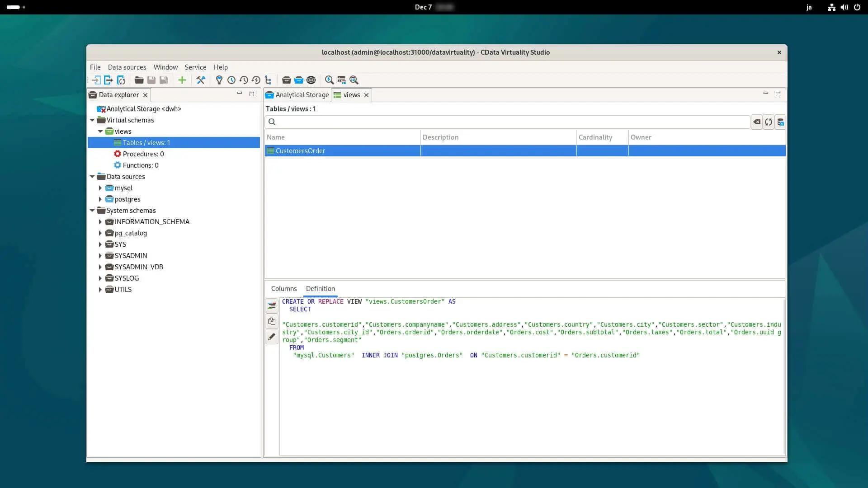Open the preferences tools icon
This screenshot has height=488, width=868.
(201, 80)
